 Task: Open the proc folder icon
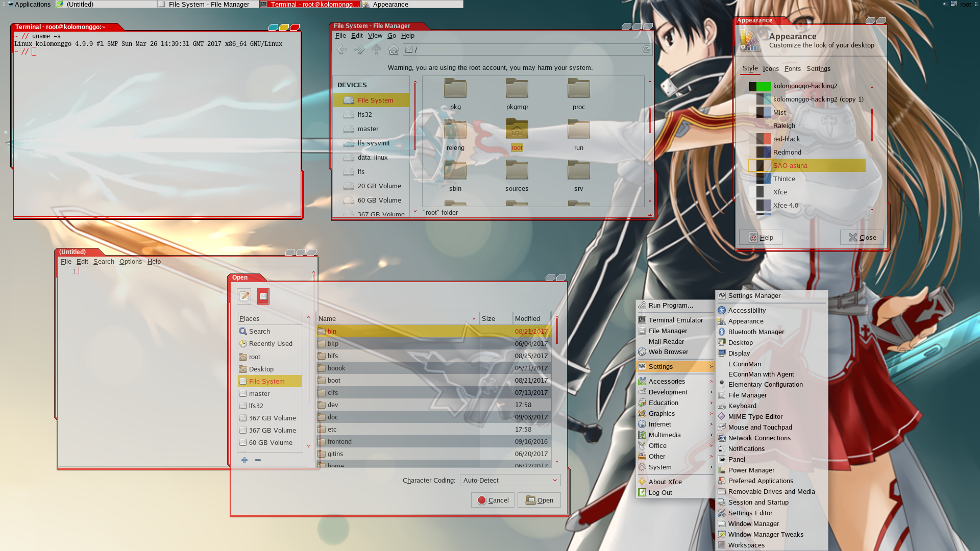coord(579,89)
